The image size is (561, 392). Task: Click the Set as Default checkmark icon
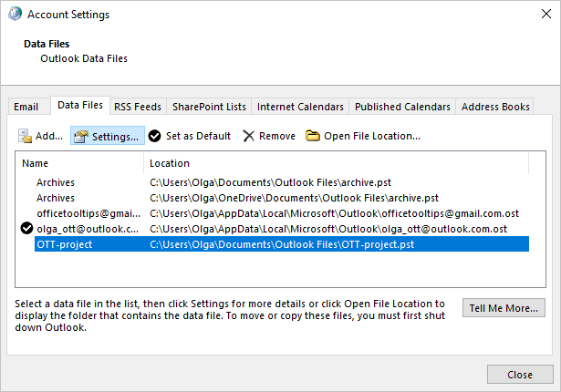(x=154, y=136)
